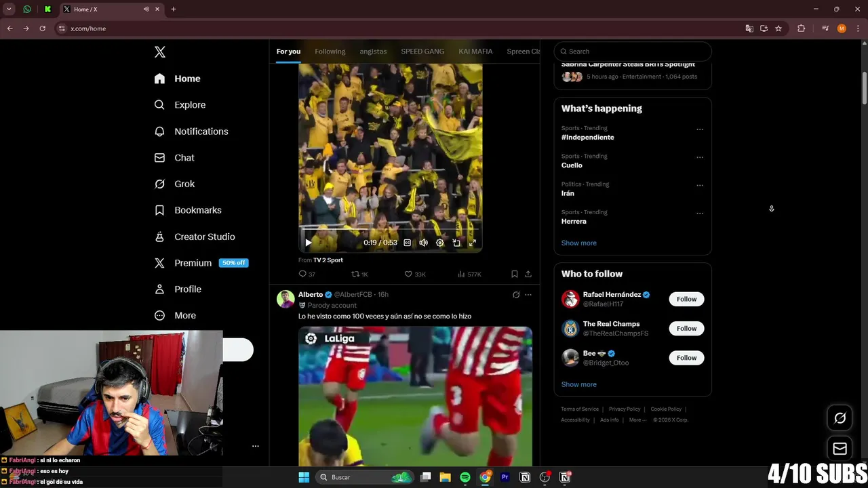Open the LaLiga video thumbnail
This screenshot has width=868, height=488.
[x=415, y=396]
